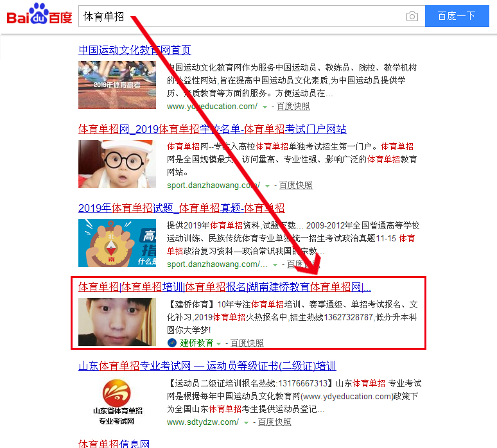Expand dropdown arrow after www.sdtydzw.com
Screen dimensions: 497x448
tap(246, 423)
